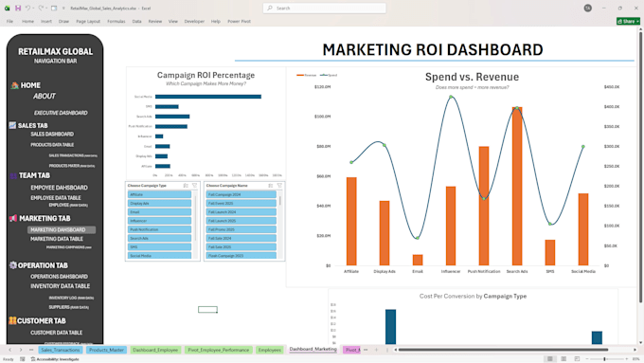Click the Marketing Tab megaphone icon
The width and height of the screenshot is (644, 363).
point(13,218)
